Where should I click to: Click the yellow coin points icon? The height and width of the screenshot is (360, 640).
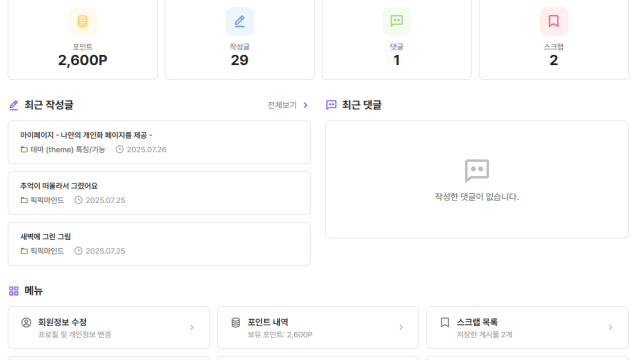pos(82,21)
